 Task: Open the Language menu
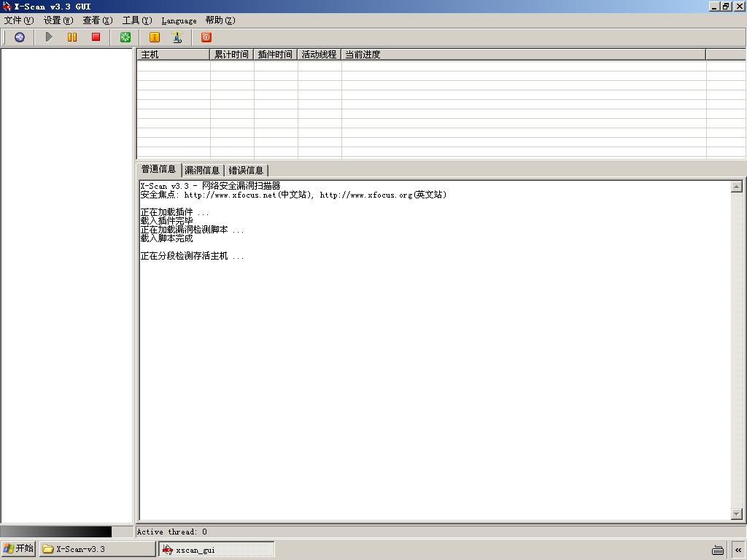(x=179, y=20)
